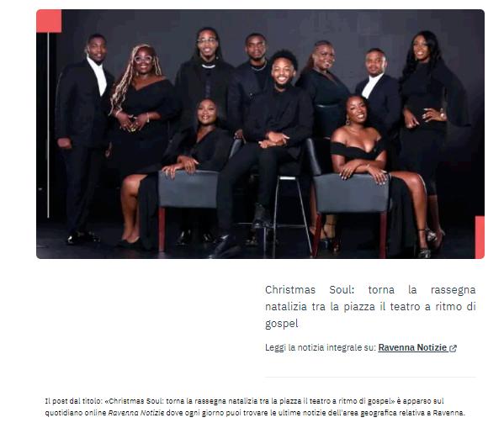This screenshot has height=428, width=504.
Task: Click the 'Il post dal titolo' footer text
Action: point(74,401)
